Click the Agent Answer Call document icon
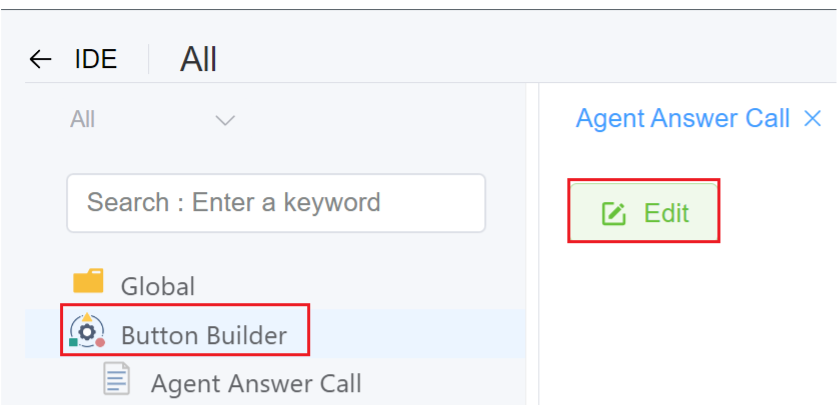The height and width of the screenshot is (405, 840). coord(118,379)
